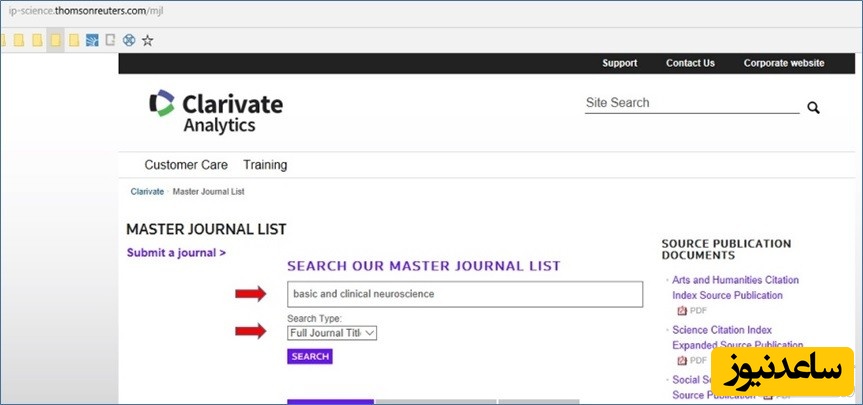Click the journal title search field
863x405 pixels.
click(464, 294)
